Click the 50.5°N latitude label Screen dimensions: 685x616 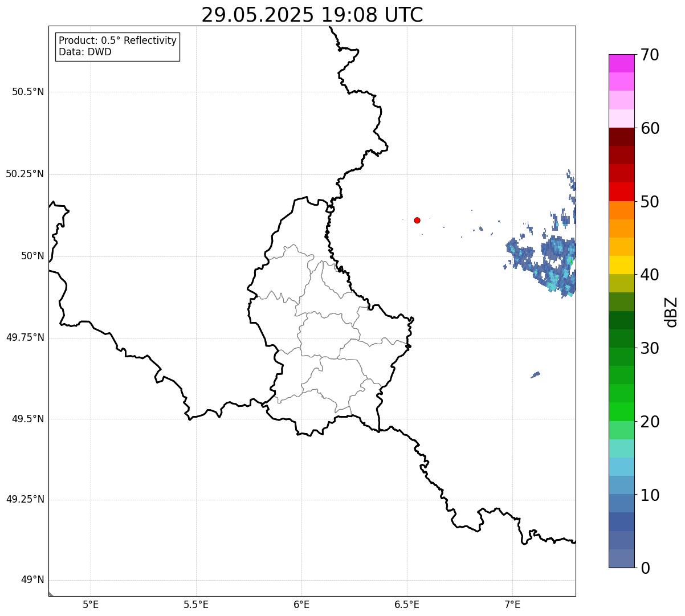coord(28,92)
